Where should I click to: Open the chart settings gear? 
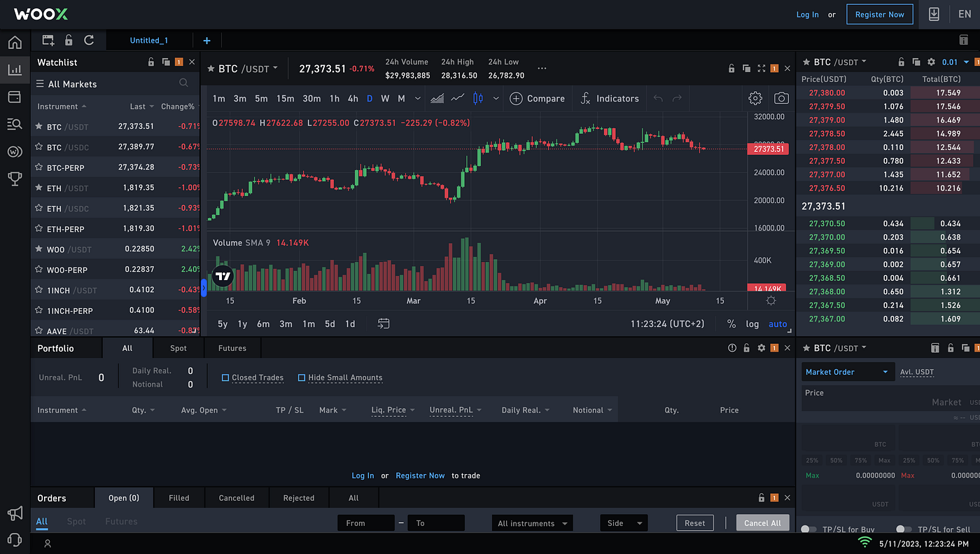[755, 98]
